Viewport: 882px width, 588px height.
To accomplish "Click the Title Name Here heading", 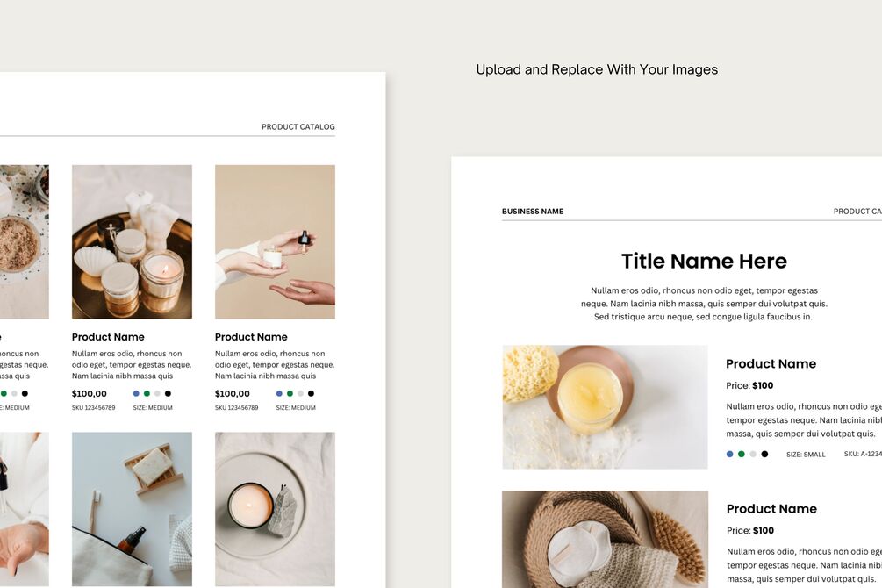I will pyautogui.click(x=704, y=261).
